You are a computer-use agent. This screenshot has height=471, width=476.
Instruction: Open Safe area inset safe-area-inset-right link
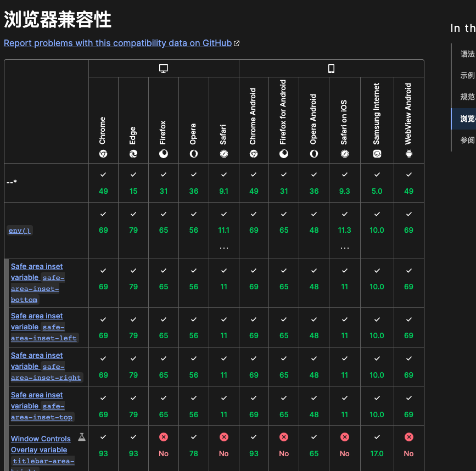[47, 367]
